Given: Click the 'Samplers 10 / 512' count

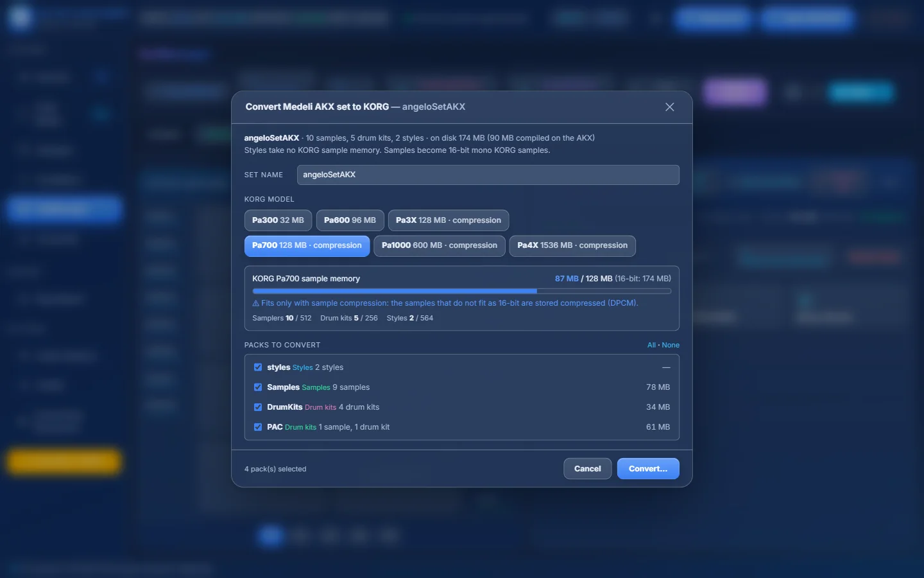Looking at the screenshot, I should click(x=282, y=318).
